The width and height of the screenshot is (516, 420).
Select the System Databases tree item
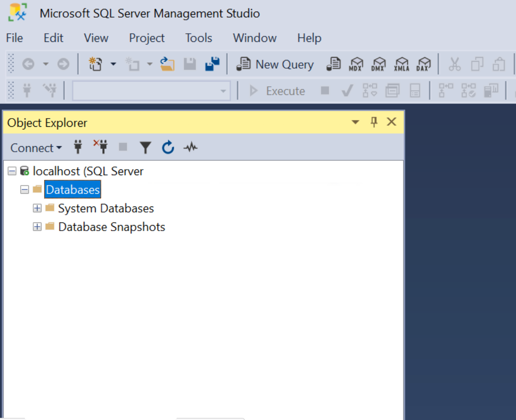click(106, 209)
